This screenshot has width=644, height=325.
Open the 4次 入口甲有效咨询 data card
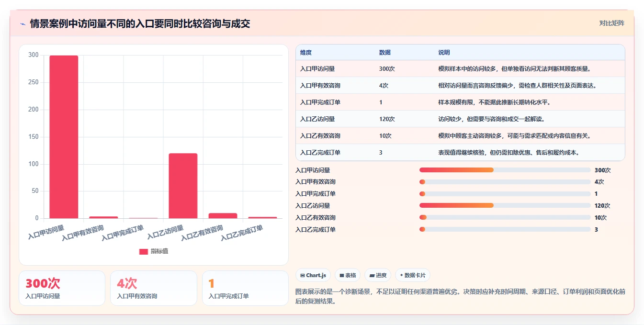pyautogui.click(x=154, y=288)
